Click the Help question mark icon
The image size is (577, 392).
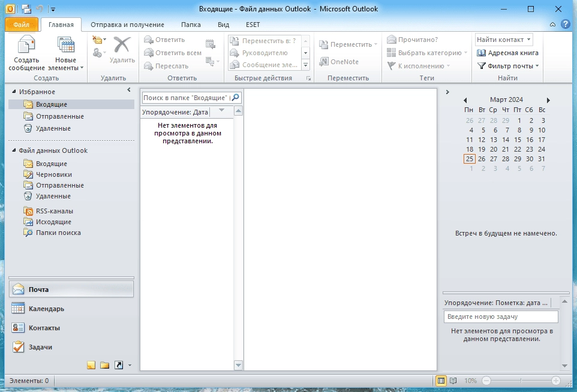[565, 24]
